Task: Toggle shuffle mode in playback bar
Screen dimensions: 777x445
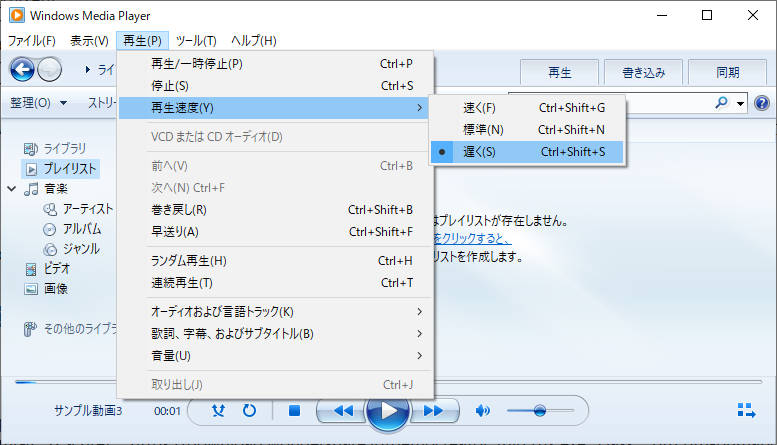Action: click(x=218, y=410)
